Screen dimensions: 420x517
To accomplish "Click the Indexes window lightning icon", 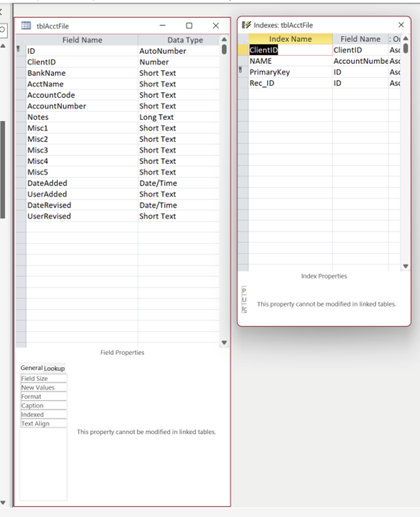I will coord(246,25).
